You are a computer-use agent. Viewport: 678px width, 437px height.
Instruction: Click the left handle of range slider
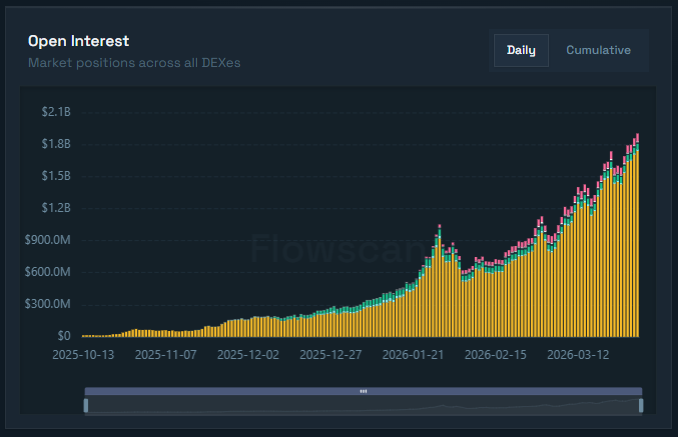(86, 405)
